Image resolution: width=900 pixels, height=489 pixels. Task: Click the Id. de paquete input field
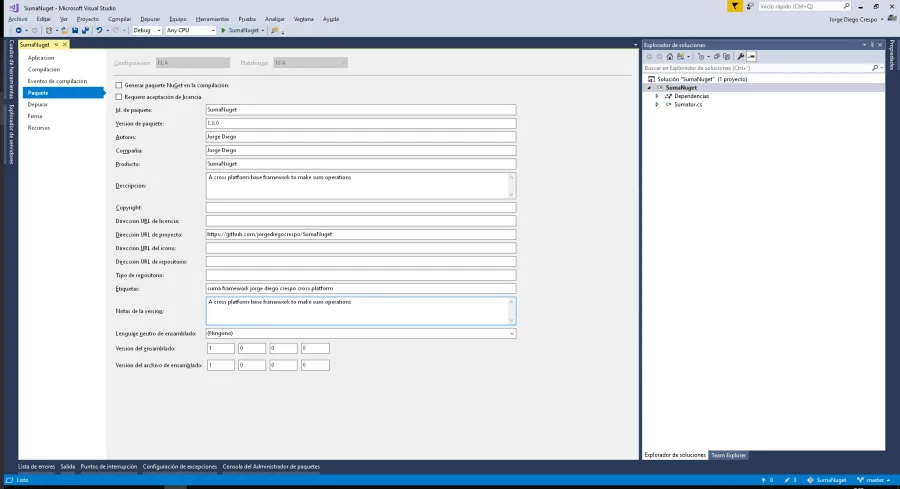click(x=361, y=110)
